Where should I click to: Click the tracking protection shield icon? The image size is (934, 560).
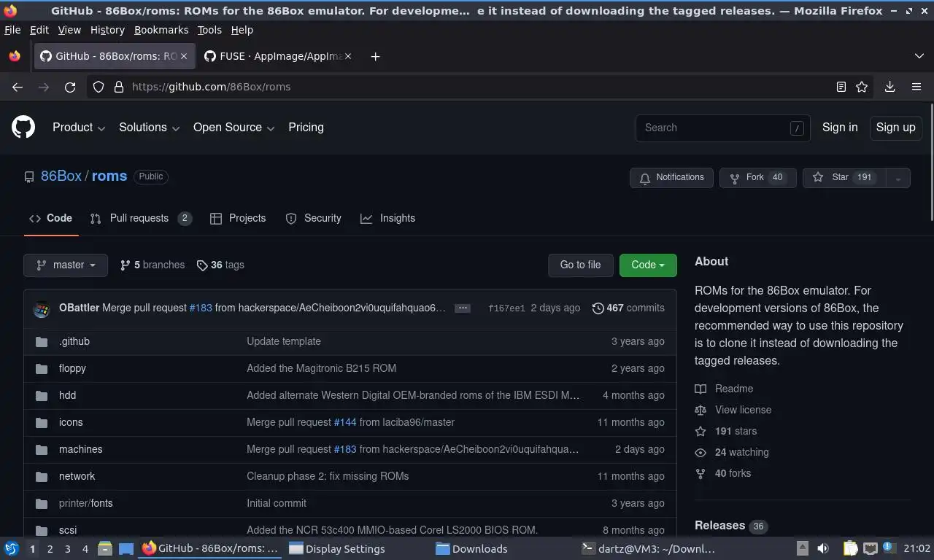(x=99, y=87)
